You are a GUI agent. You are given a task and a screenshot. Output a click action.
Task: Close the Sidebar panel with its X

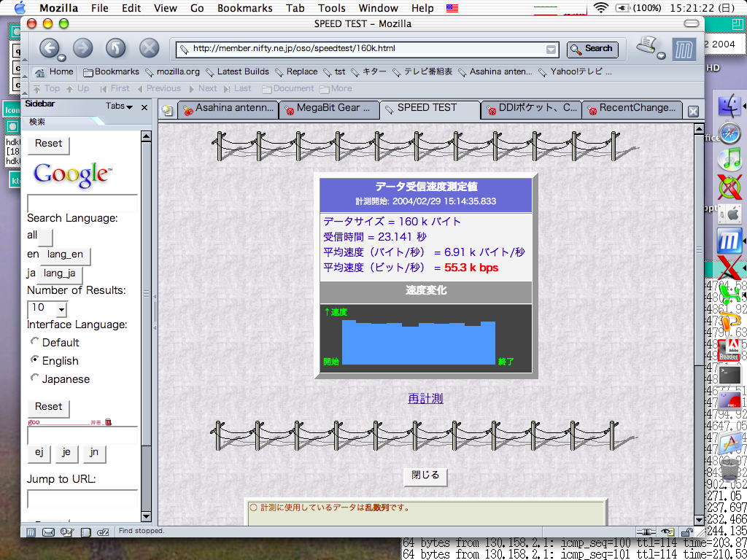[x=144, y=108]
